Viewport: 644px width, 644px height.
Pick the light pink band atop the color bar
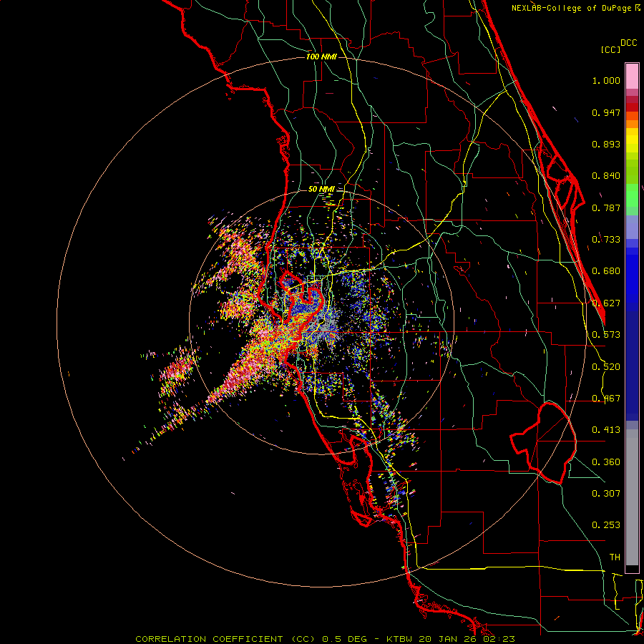pyautogui.click(x=632, y=76)
